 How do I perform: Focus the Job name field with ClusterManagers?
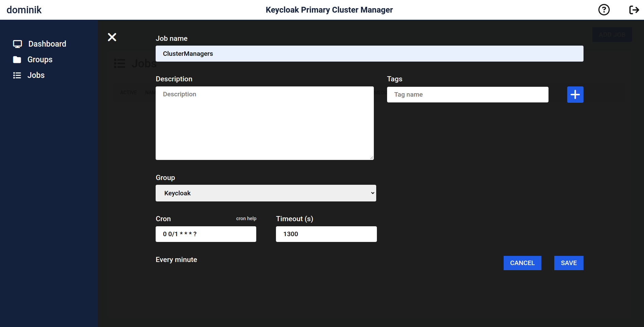[369, 54]
